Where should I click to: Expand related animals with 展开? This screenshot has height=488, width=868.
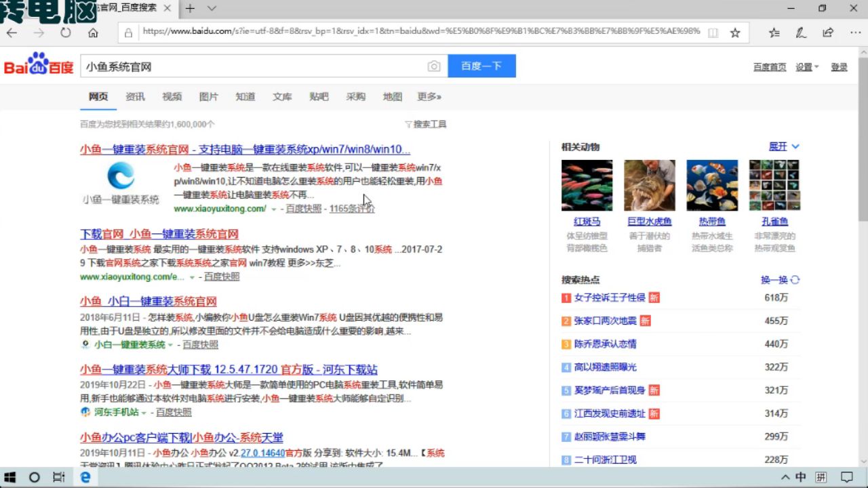(x=784, y=146)
